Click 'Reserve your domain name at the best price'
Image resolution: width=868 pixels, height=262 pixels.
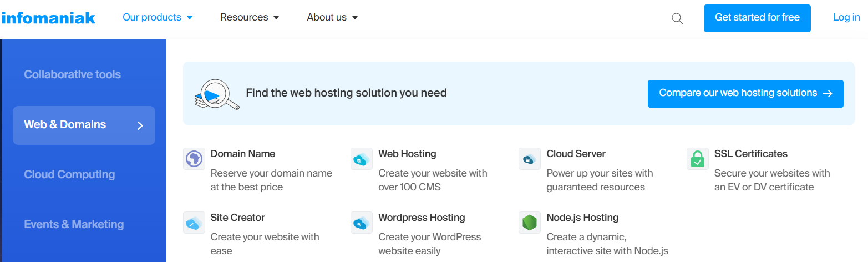click(x=271, y=180)
